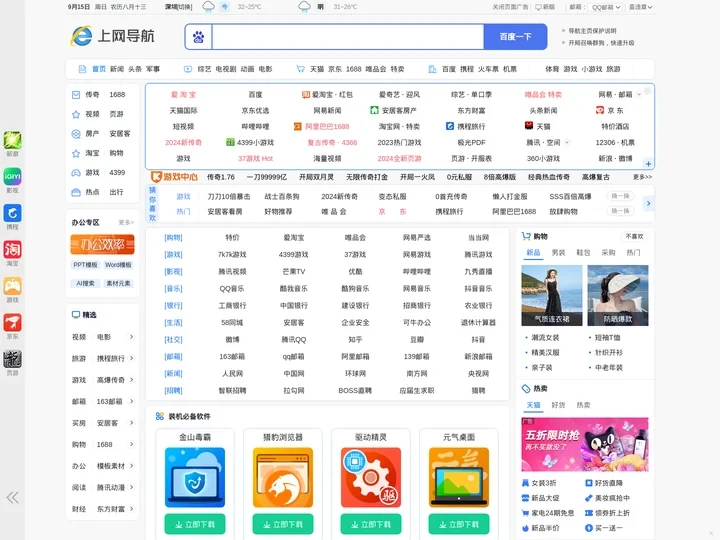Open the 携程 sidebar icon
The height and width of the screenshot is (540, 720).
point(12,213)
